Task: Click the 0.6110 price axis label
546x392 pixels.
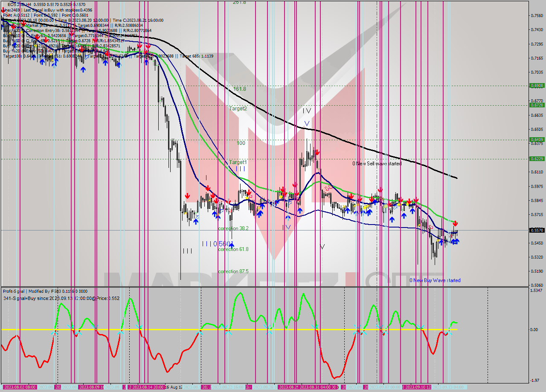Action: pos(537,172)
